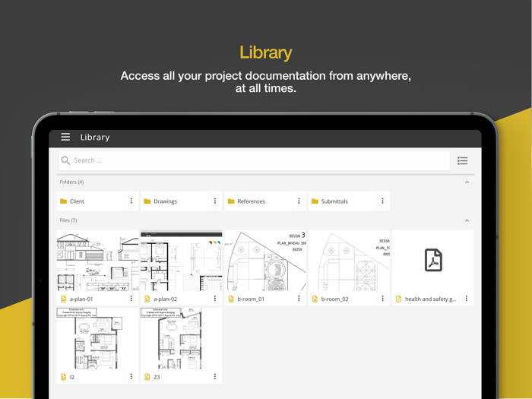Open the Submittals folder
This screenshot has width=532, height=399.
[x=342, y=201]
